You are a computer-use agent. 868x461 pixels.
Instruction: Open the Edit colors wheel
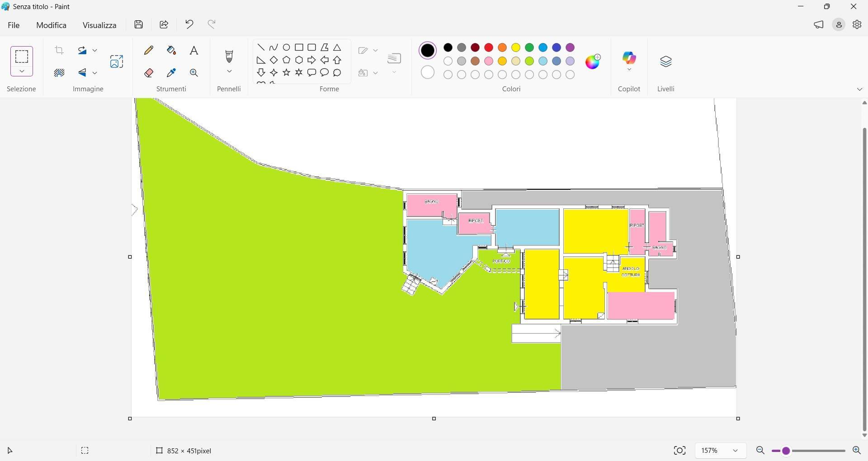(593, 61)
